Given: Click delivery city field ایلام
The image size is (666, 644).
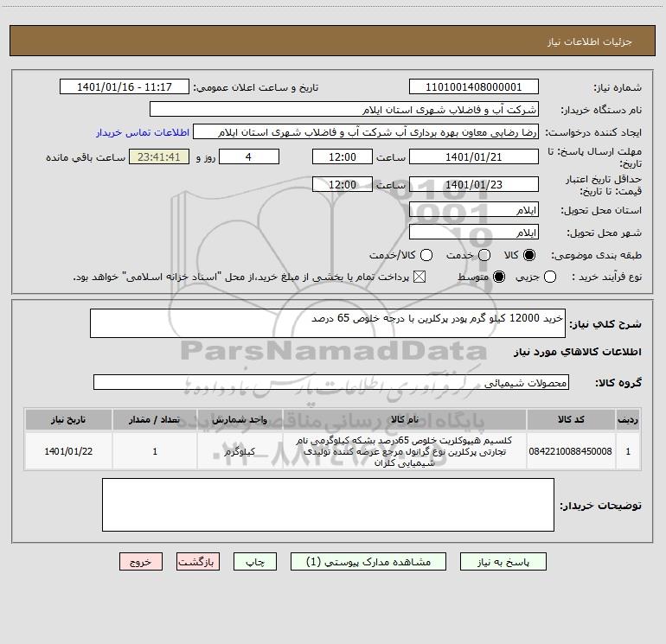Looking at the screenshot, I should (x=474, y=233).
